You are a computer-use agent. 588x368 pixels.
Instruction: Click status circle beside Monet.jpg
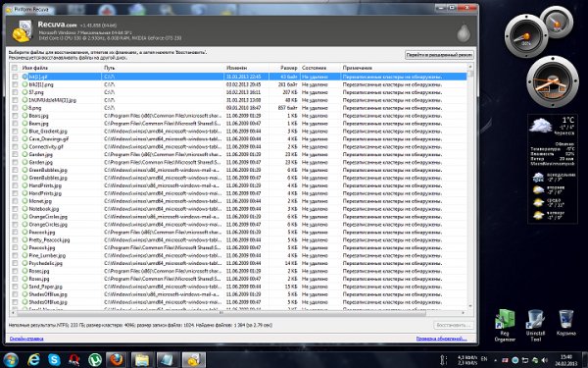point(24,201)
